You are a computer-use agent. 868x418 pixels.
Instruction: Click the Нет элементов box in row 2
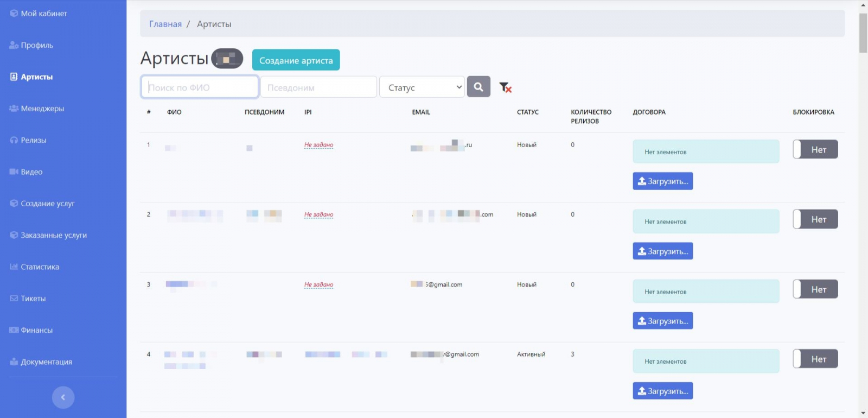[706, 221]
